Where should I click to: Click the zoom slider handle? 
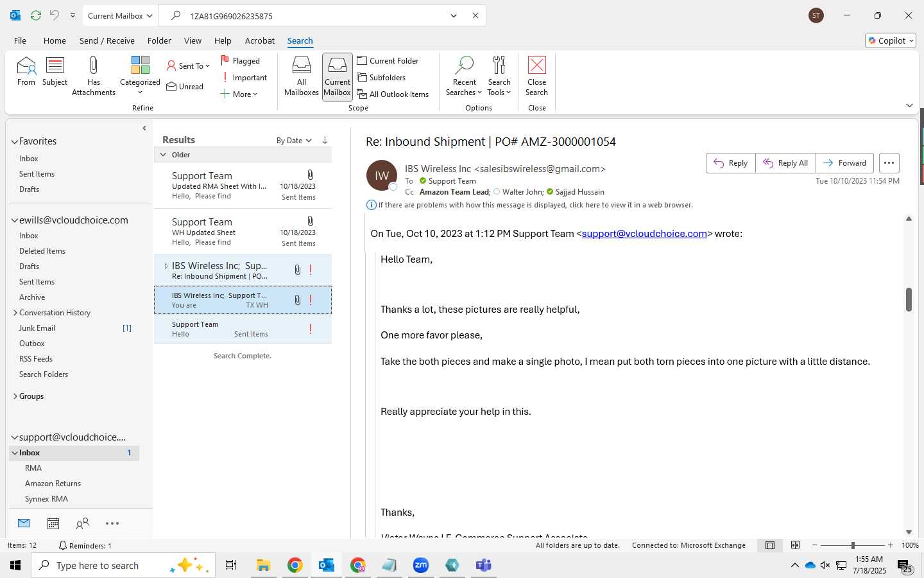tap(853, 545)
